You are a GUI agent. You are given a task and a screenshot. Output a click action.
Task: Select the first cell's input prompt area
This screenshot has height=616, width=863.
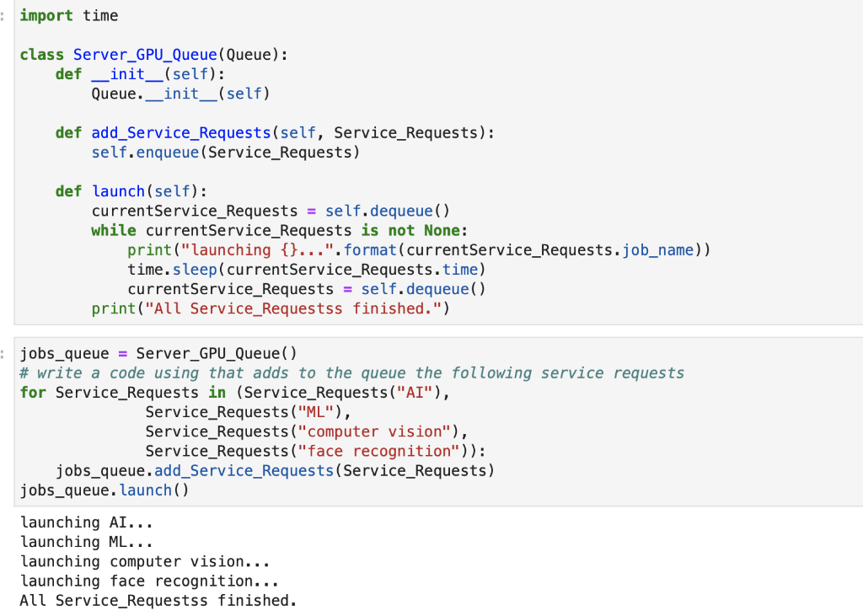(x=4, y=15)
